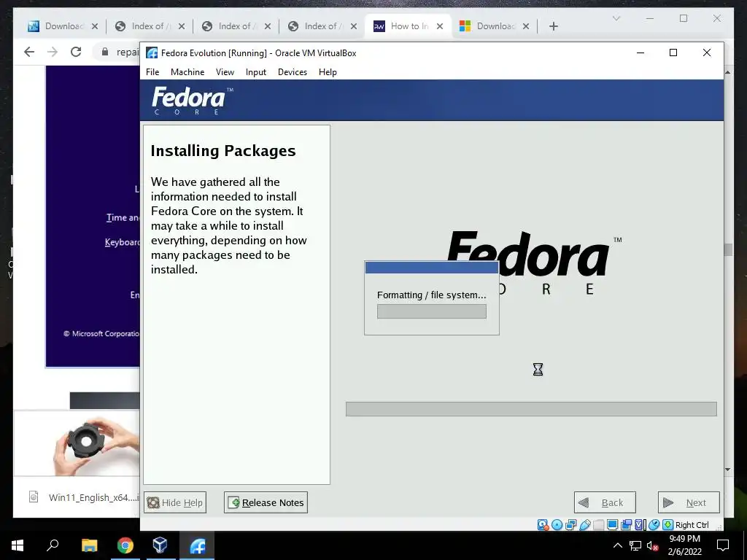This screenshot has height=560, width=747.
Task: Click the Chrome tab search chevron
Action: (616, 18)
